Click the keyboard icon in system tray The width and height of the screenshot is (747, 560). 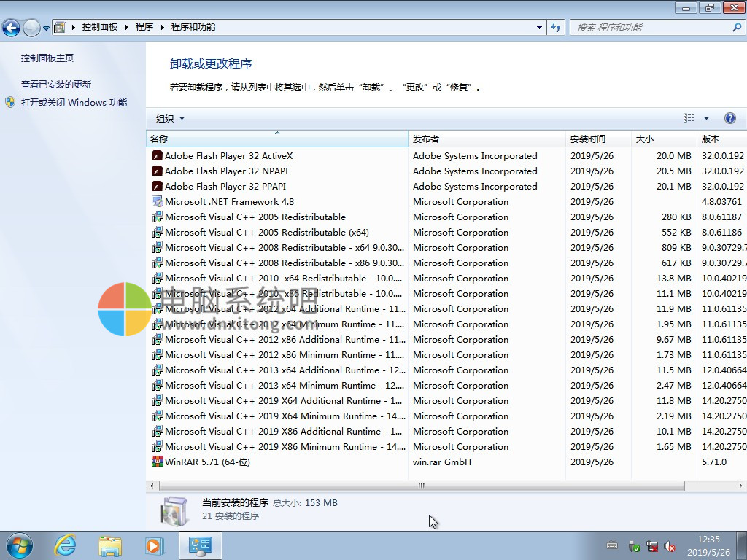pyautogui.click(x=612, y=545)
